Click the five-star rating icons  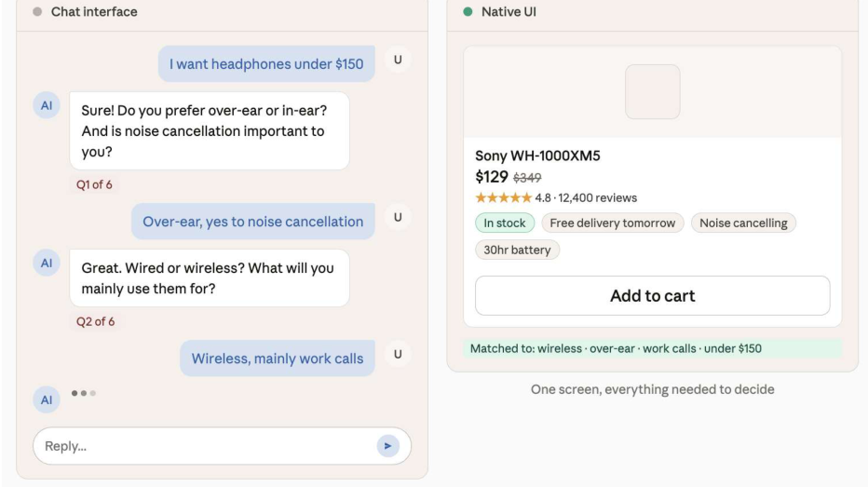click(x=503, y=197)
